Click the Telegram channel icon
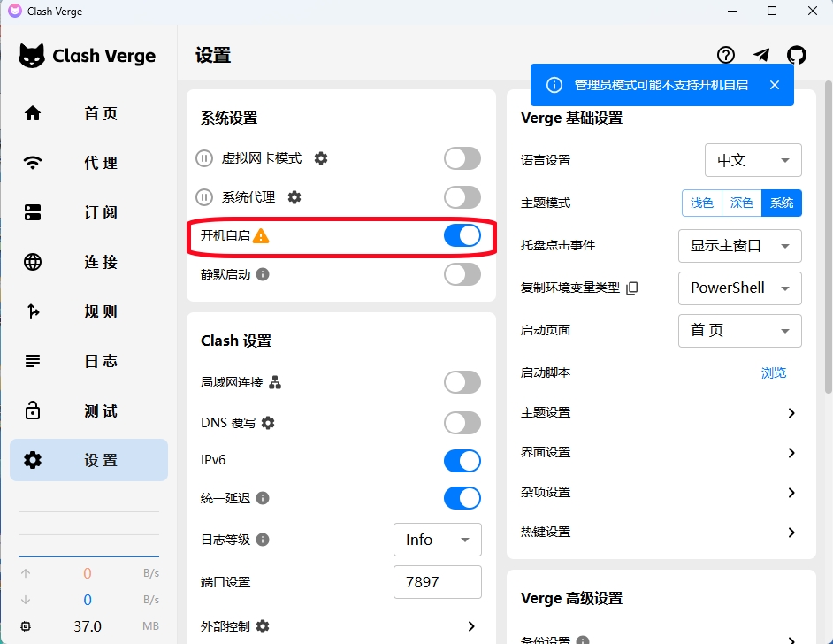This screenshot has width=833, height=644. (761, 55)
